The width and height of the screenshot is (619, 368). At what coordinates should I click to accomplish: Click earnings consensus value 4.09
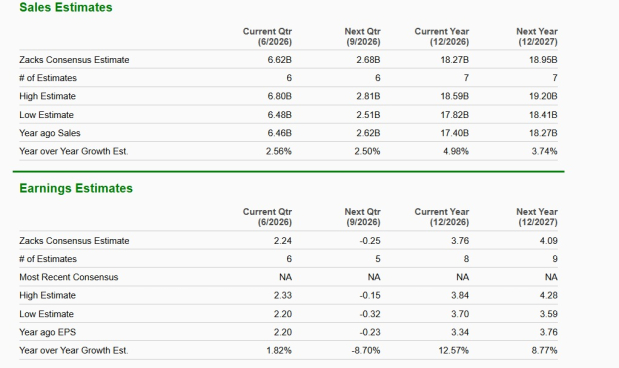click(548, 240)
